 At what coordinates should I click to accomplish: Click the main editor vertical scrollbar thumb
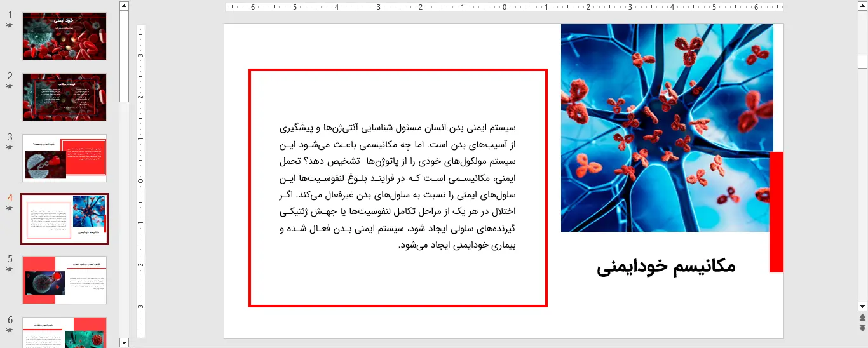coord(862,62)
